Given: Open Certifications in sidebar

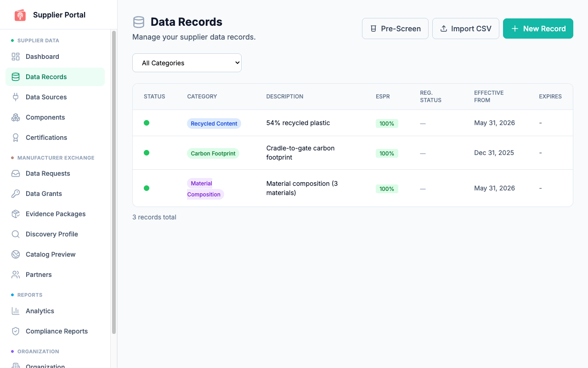Looking at the screenshot, I should pos(55,138).
